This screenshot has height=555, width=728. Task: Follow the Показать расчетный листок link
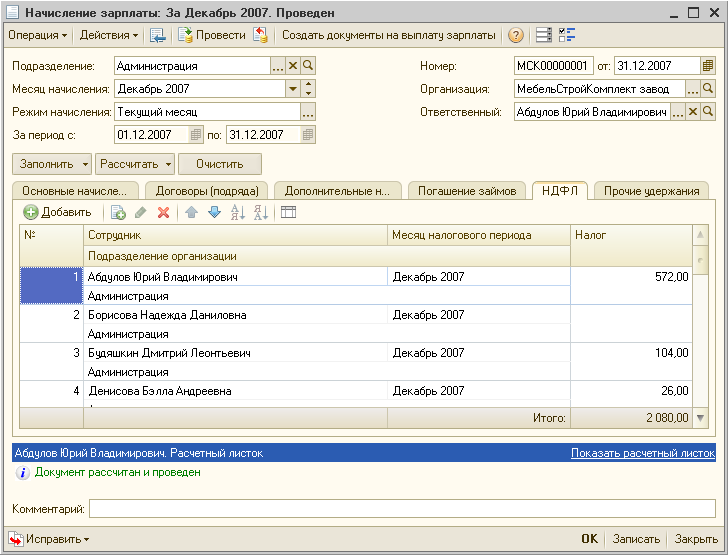click(643, 453)
